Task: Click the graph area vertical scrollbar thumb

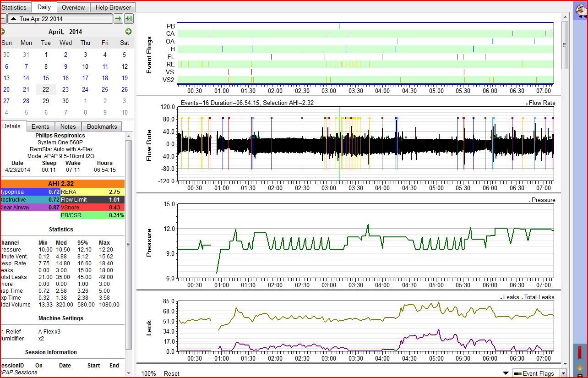Action: pyautogui.click(x=565, y=45)
